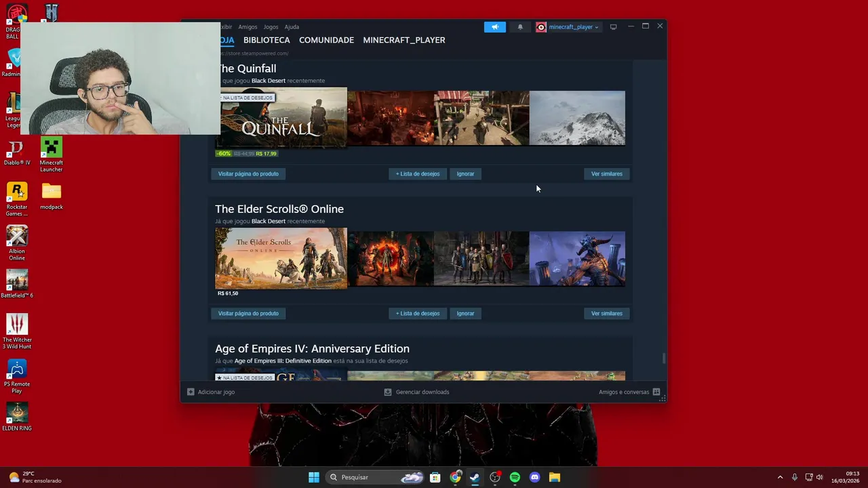The height and width of the screenshot is (488, 868).
Task: Visit The Elder Scrolls Online product page
Action: tap(248, 313)
